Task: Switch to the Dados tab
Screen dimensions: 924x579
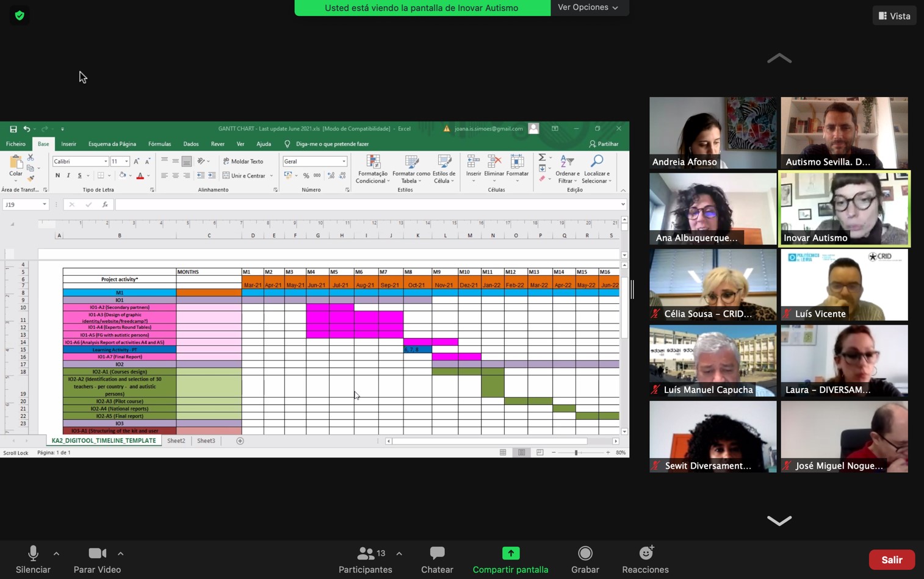Action: [x=191, y=144]
